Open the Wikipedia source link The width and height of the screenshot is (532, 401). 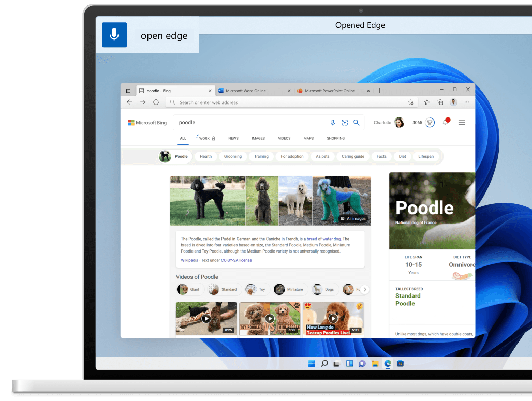[189, 260]
